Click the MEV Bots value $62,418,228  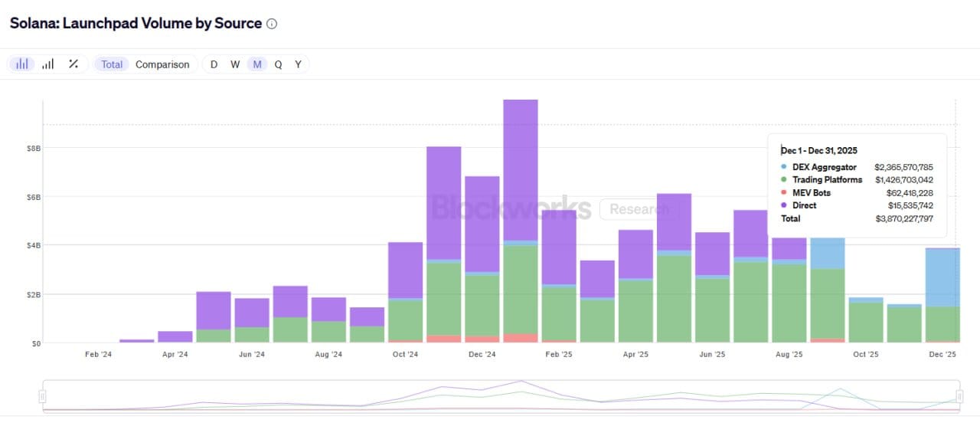pos(910,193)
